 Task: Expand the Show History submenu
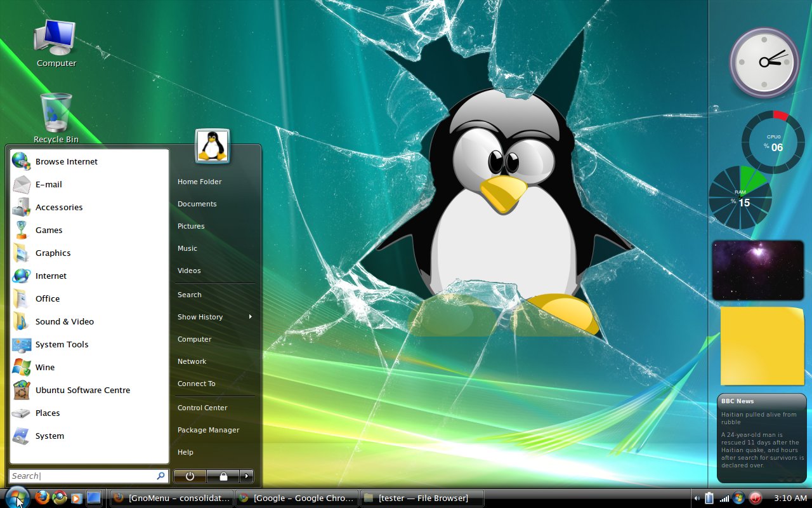(215, 317)
